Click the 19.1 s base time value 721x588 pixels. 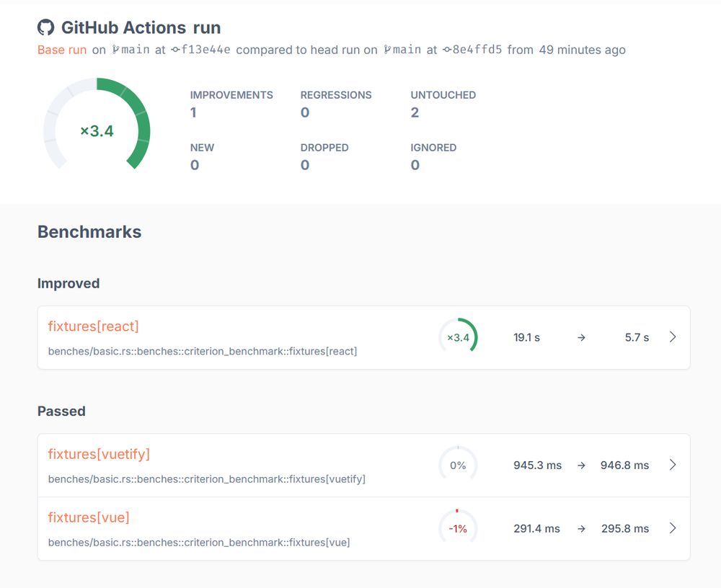[526, 337]
